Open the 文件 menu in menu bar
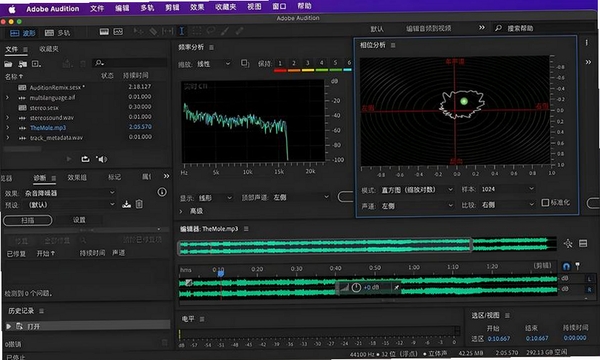The height and width of the screenshot is (360, 600). point(97,8)
